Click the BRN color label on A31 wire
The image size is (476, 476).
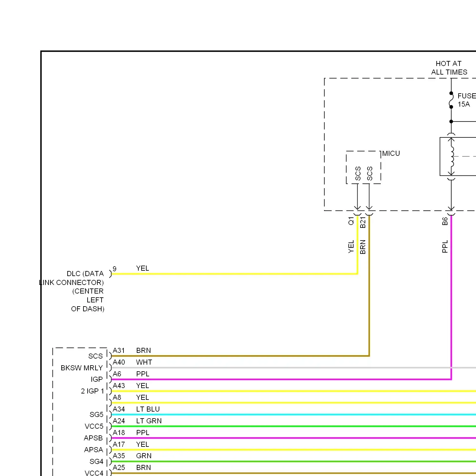coord(143,350)
